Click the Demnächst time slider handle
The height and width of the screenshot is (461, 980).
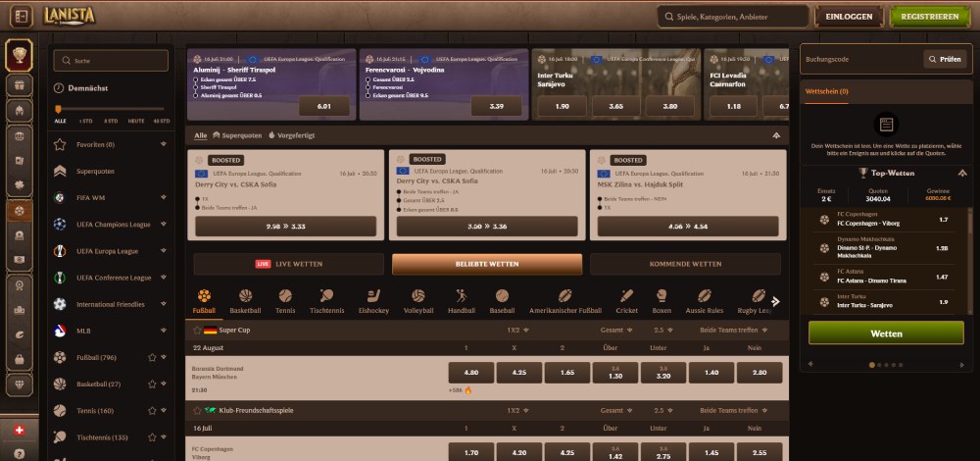coord(58,109)
